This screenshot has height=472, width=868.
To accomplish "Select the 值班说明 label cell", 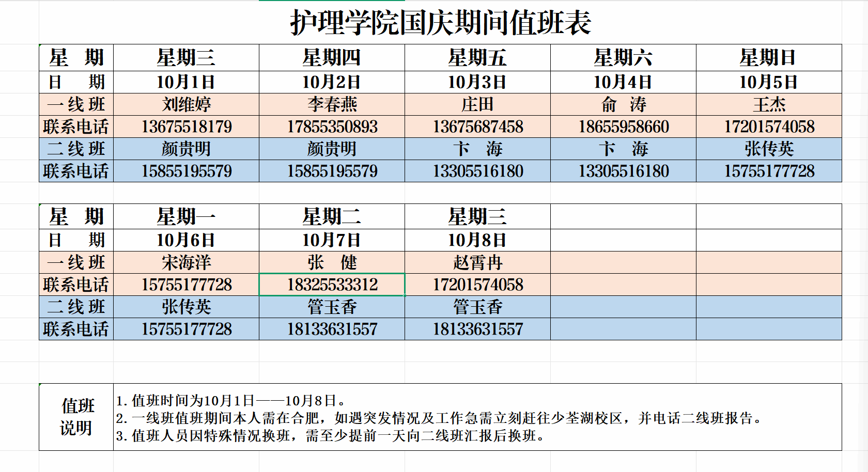I will [76, 417].
